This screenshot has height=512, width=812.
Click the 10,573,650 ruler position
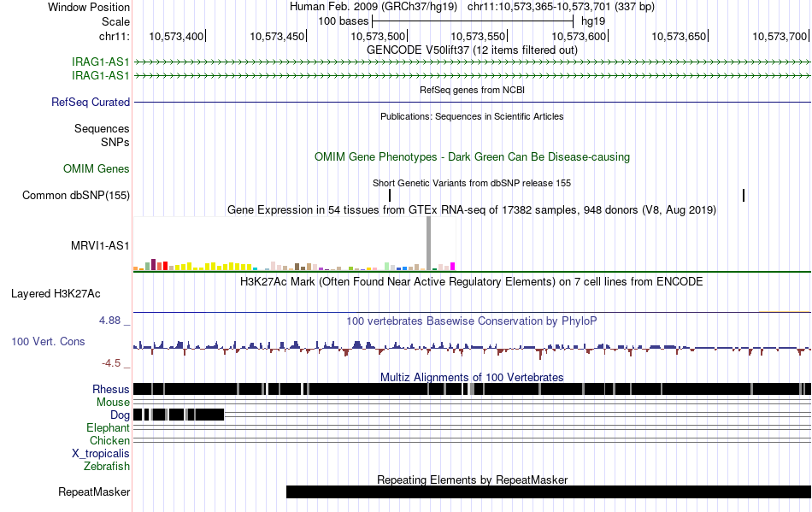680,36
